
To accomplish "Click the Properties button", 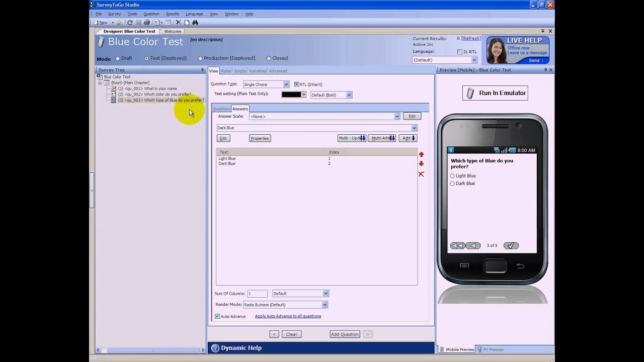I will (260, 138).
